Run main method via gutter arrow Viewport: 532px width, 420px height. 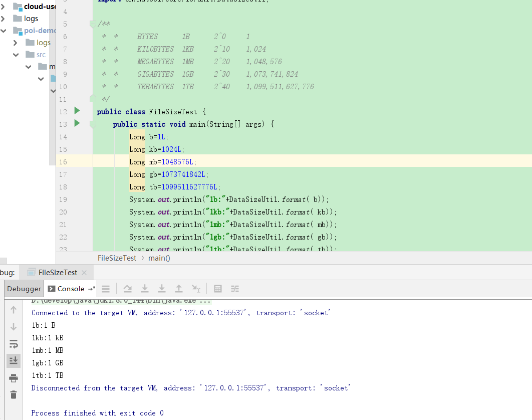77,123
